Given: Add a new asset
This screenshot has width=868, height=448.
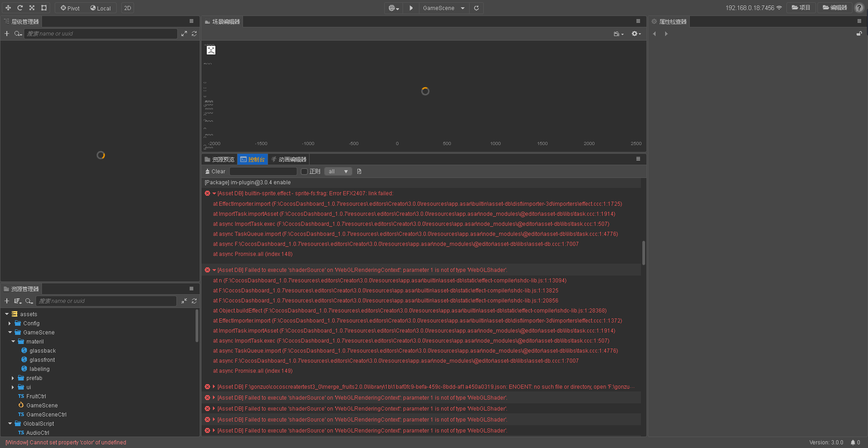Looking at the screenshot, I should click(x=7, y=301).
